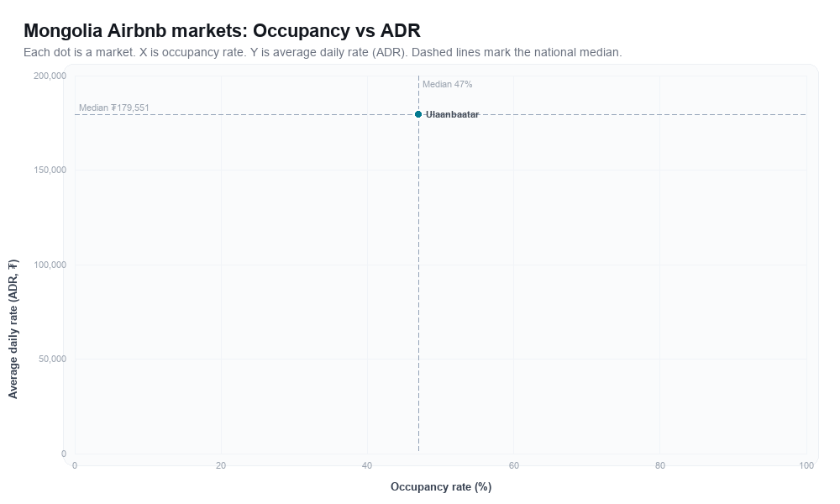
Task: Click the x-axis tick label 60
Action: (x=514, y=466)
